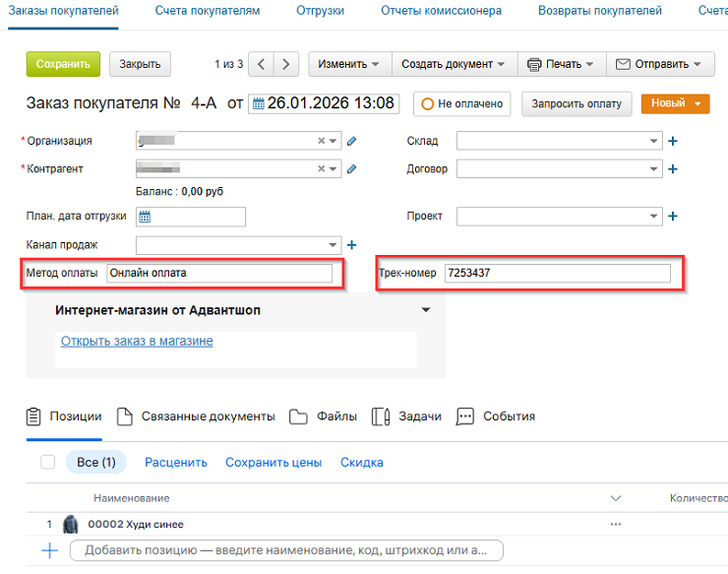Go to next order arrow
This screenshot has height=574, width=728.
coord(285,64)
